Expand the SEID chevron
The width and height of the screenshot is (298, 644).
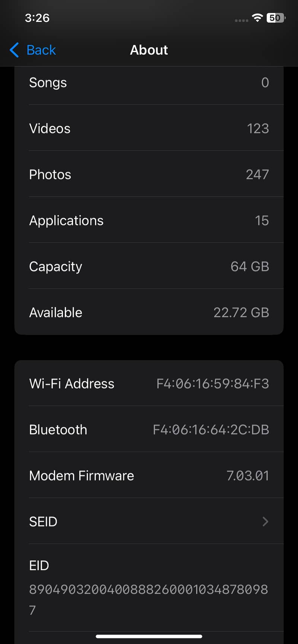(265, 522)
